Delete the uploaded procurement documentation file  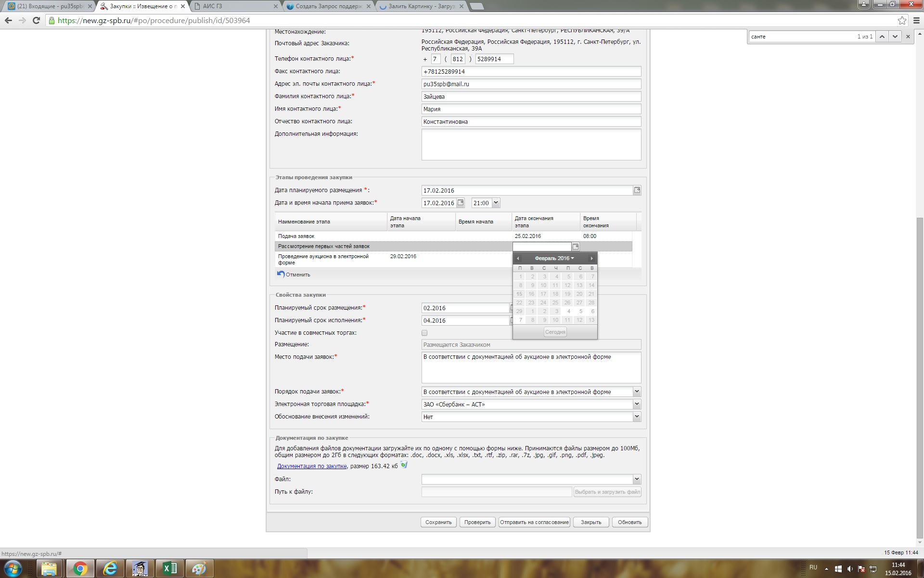click(x=404, y=465)
